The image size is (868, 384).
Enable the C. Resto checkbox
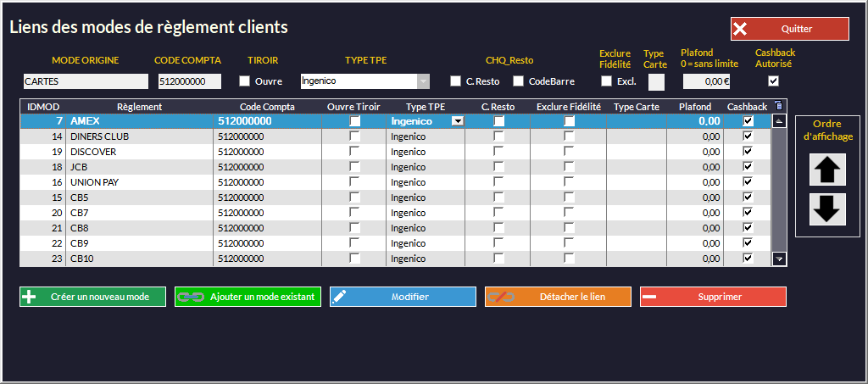tap(455, 81)
